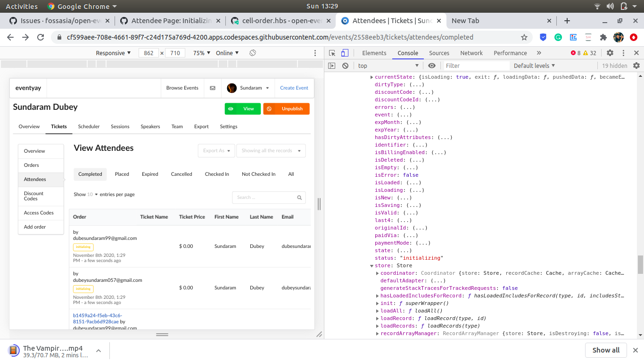Close the DevTools panel
The image size is (644, 362).
tap(636, 53)
